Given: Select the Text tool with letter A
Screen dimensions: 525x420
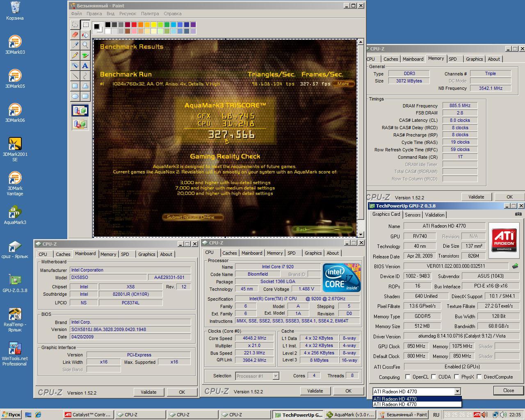Looking at the screenshot, I should [85, 66].
